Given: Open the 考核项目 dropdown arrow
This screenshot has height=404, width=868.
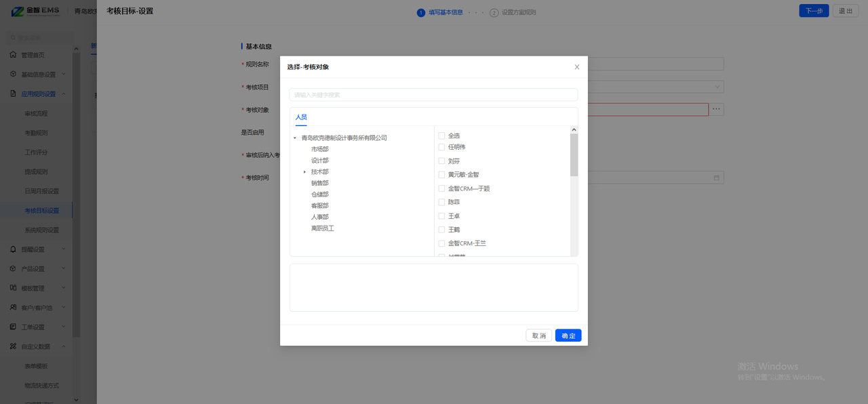Looking at the screenshot, I should coord(717,87).
